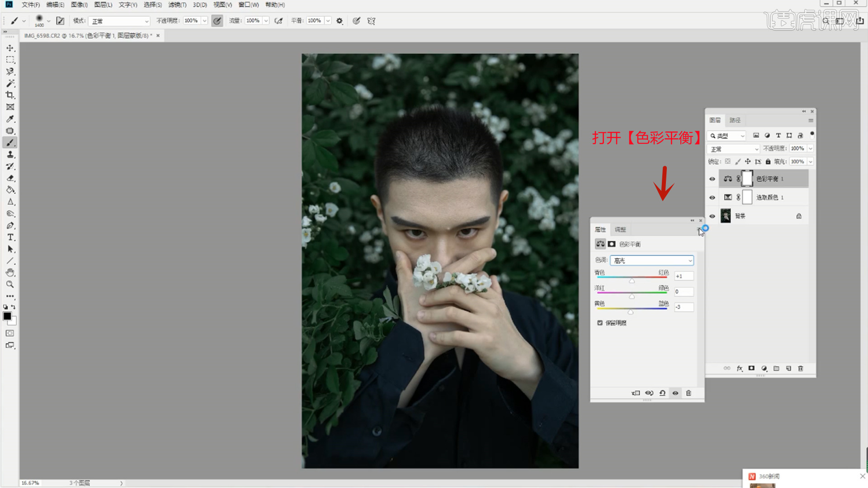Delete adjustment in Properties panel
Screen dimensions: 868x488
pyautogui.click(x=689, y=393)
